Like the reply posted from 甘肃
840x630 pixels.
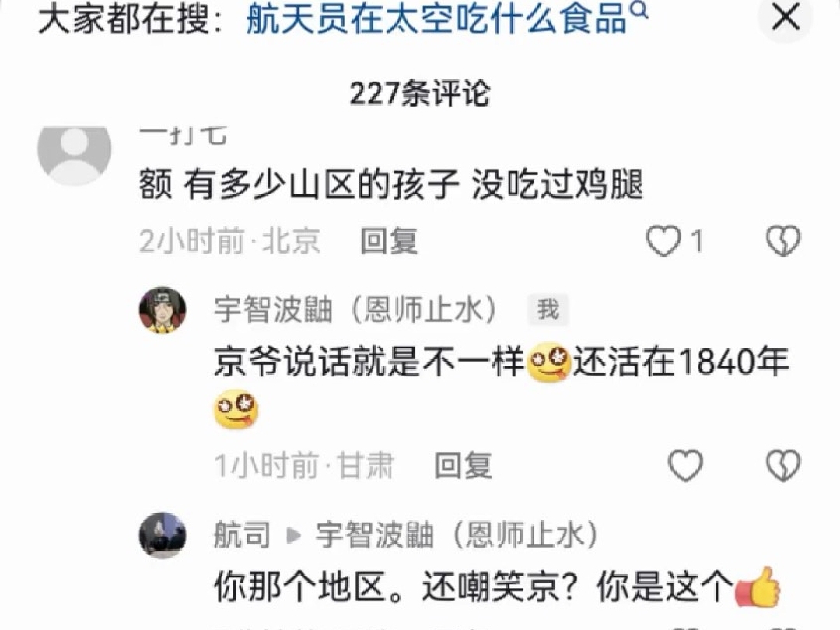click(x=685, y=465)
